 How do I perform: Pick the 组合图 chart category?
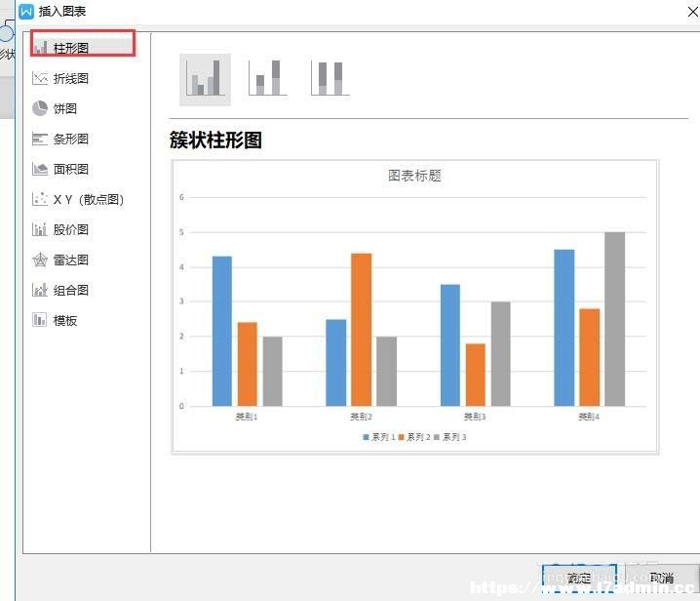70,291
